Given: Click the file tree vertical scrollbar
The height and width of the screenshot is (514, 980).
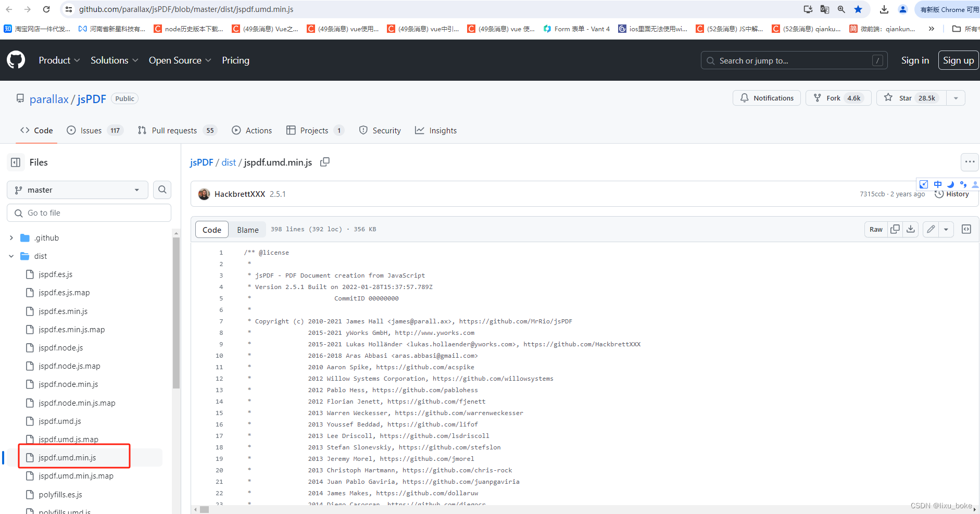Looking at the screenshot, I should point(176,312).
